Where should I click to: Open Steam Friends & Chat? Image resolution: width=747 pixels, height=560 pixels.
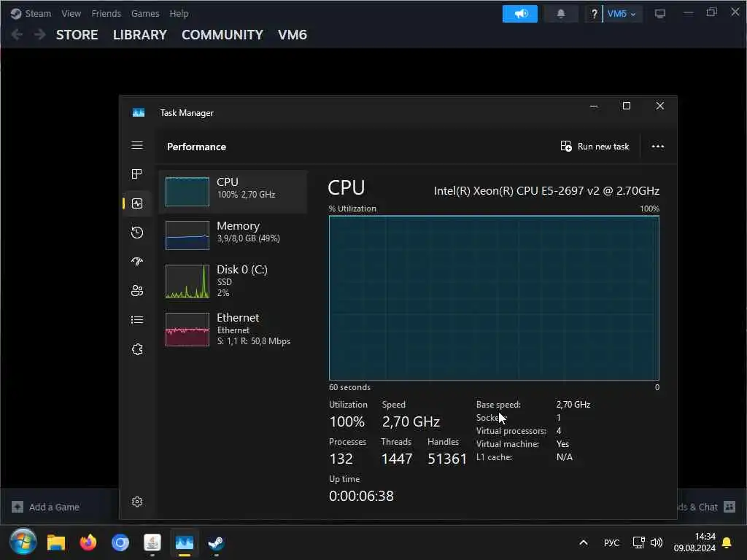click(x=706, y=507)
